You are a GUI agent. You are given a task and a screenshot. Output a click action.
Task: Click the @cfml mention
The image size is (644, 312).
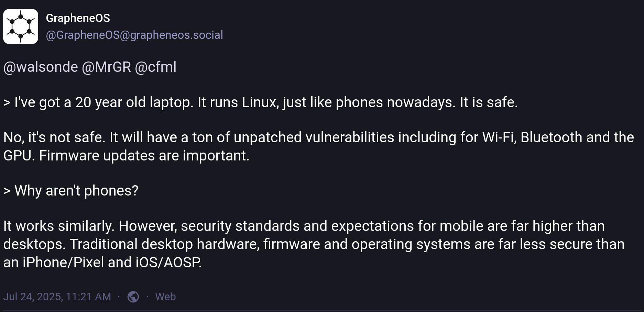155,67
